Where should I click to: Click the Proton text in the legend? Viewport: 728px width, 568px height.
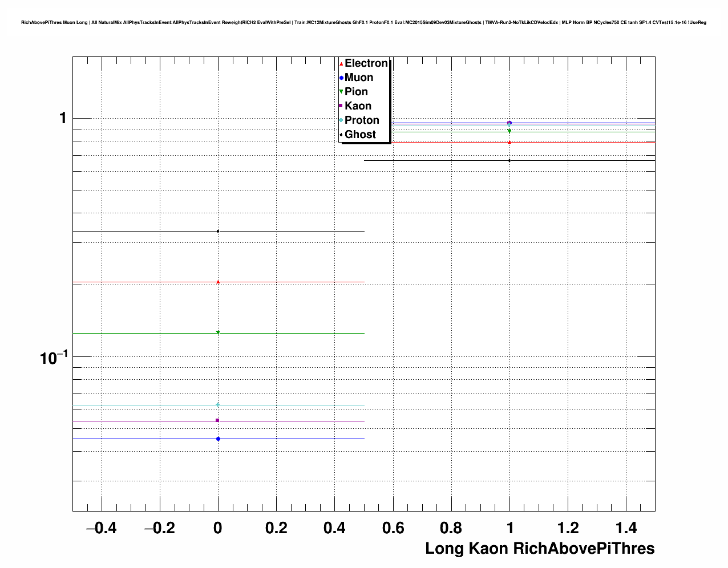pyautogui.click(x=362, y=120)
